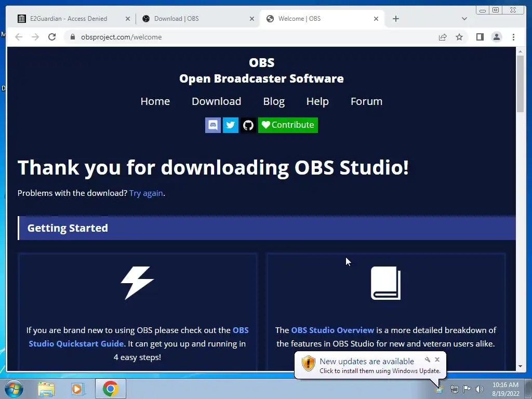The image size is (532, 399).
Task: Click the scrollbar down arrow
Action: (x=520, y=366)
